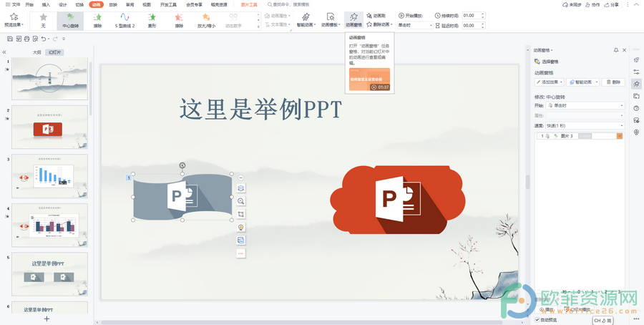Click the rocket icon in right sidebar

pyautogui.click(x=636, y=60)
